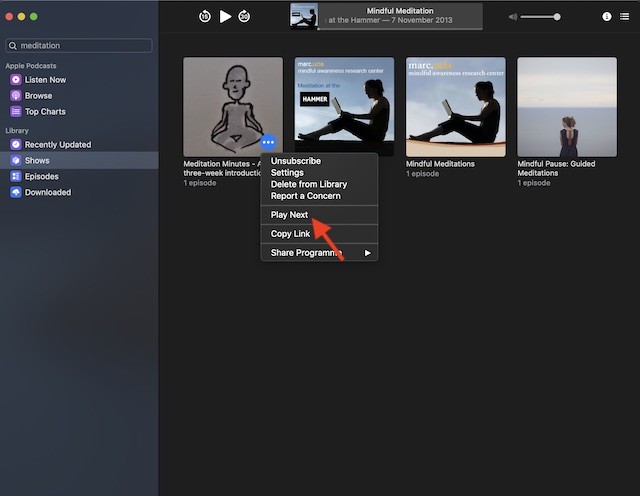This screenshot has height=496, width=640.
Task: Click the Mindful Meditation now-playing title
Action: (x=400, y=11)
